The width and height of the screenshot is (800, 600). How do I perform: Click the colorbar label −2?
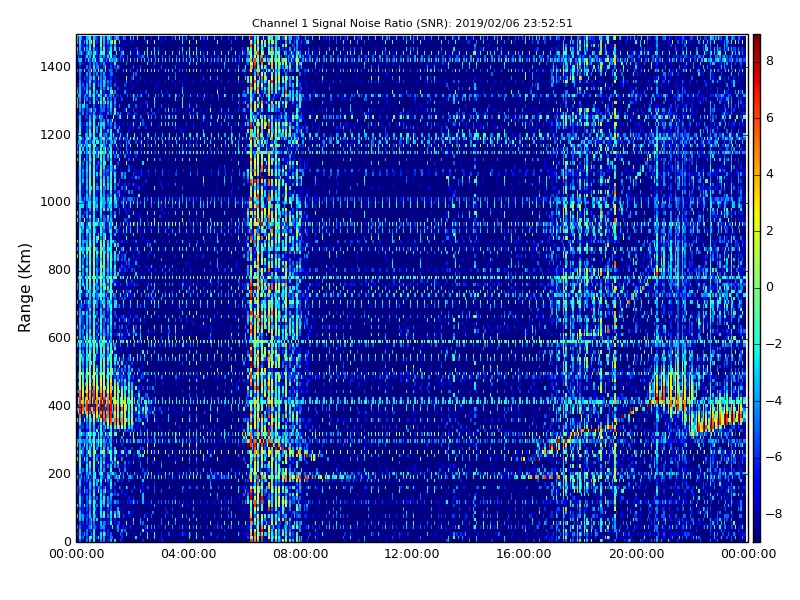point(774,344)
